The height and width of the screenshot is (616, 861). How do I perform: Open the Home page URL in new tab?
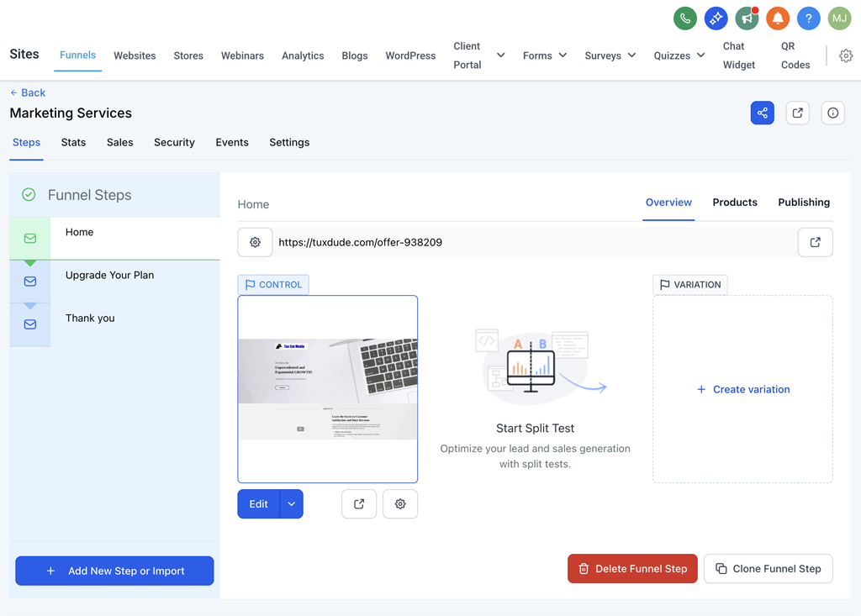tap(815, 242)
